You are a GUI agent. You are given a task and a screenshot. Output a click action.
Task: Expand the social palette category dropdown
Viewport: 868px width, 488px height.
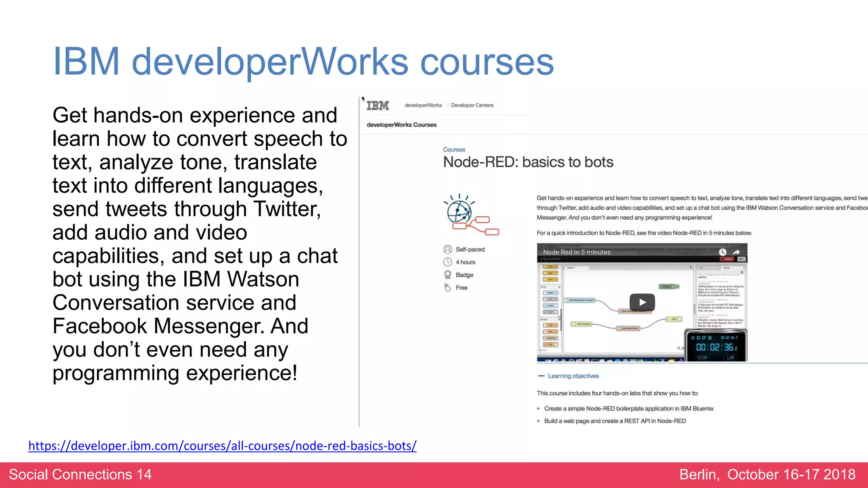pyautogui.click(x=559, y=287)
